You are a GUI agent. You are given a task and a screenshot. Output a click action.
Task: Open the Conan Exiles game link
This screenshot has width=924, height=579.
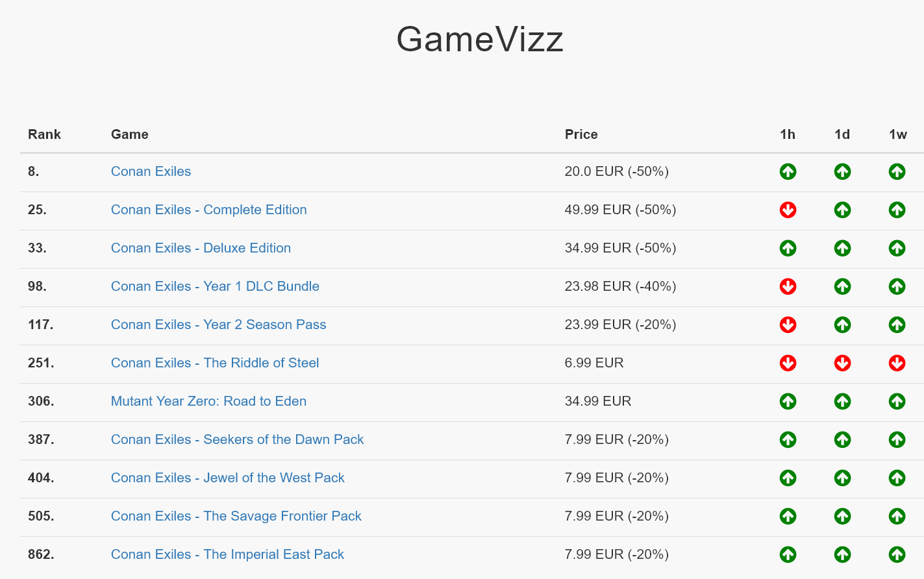point(151,171)
